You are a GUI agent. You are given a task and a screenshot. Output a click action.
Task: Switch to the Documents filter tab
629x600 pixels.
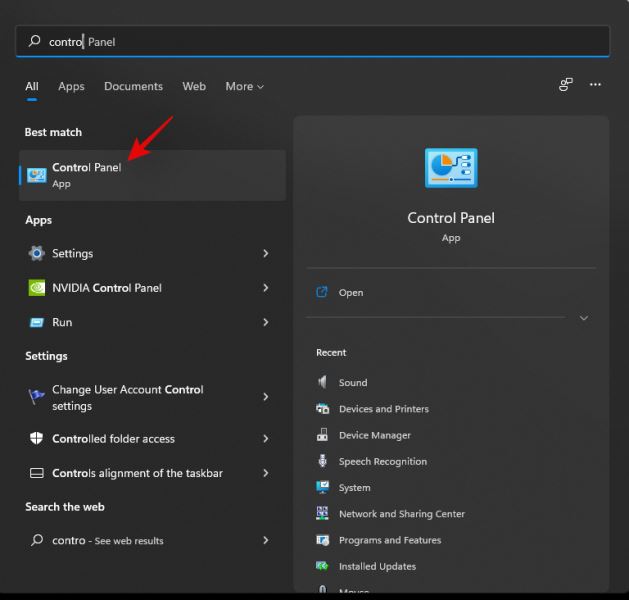pyautogui.click(x=133, y=87)
